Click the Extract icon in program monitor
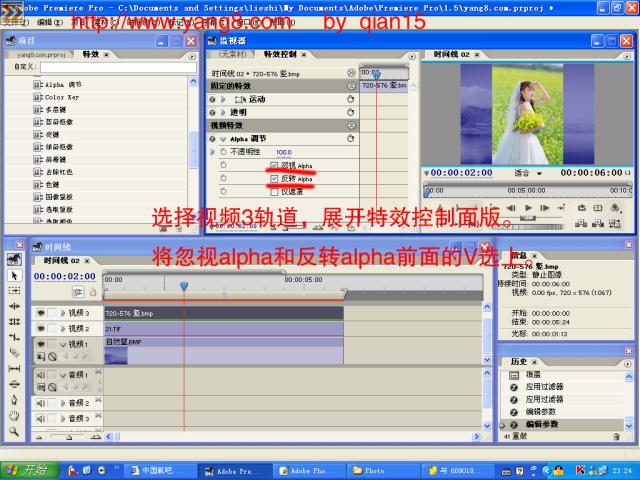The height and width of the screenshot is (480, 640). coord(598,223)
